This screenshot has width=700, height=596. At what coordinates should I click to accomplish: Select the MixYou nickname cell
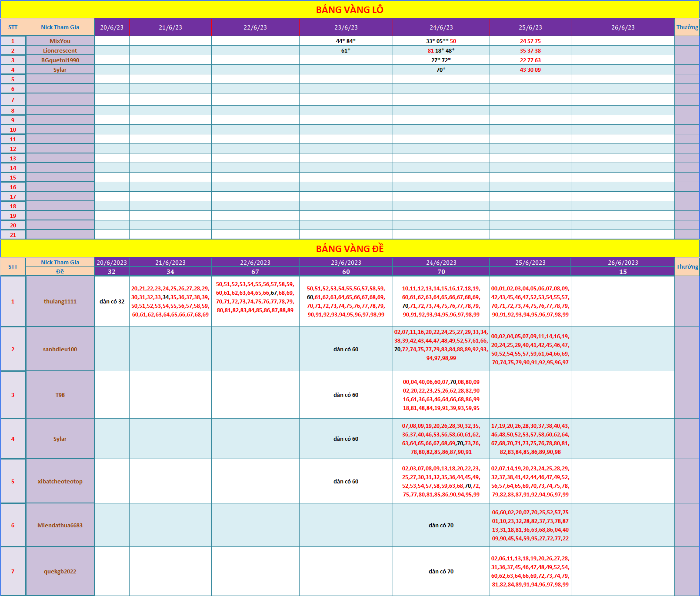coord(60,41)
